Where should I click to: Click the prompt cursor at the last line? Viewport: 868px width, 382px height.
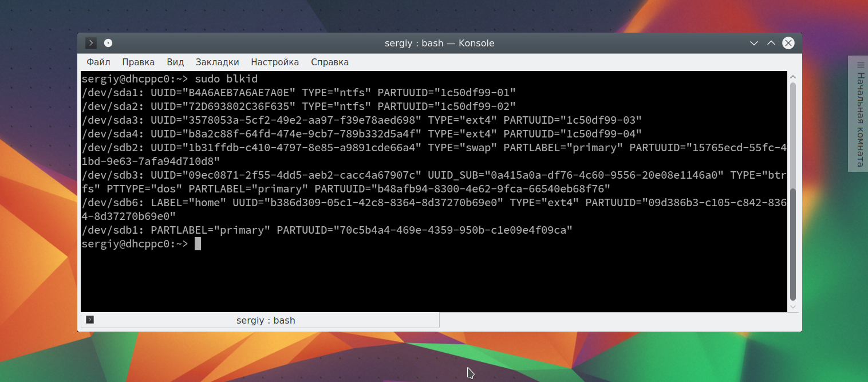(x=198, y=244)
